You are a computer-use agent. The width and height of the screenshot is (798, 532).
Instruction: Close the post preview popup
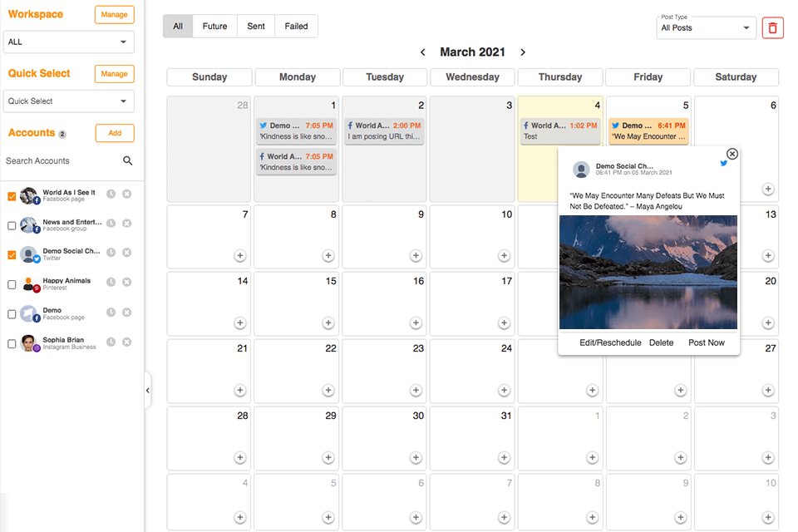pyautogui.click(x=731, y=154)
